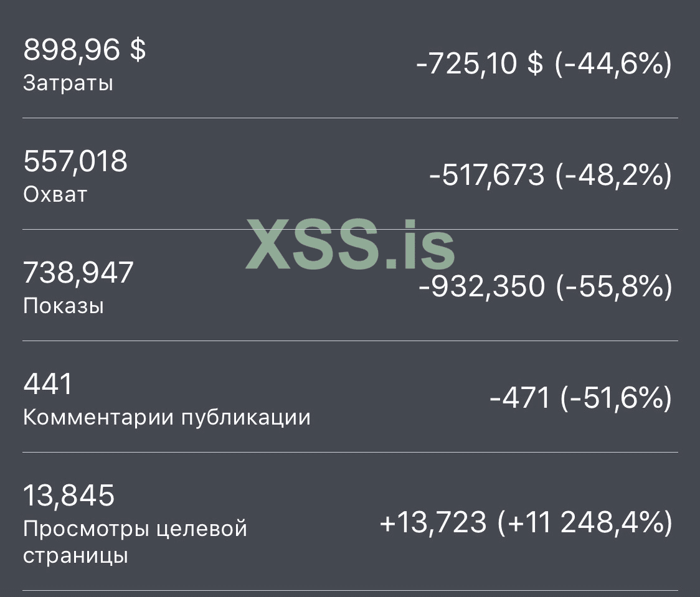Click the 557,018 reach value
Screen dimensions: 700x597
(75, 162)
